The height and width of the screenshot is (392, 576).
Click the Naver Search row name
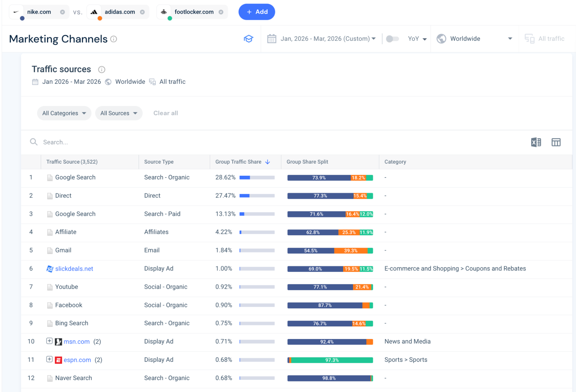[x=73, y=378]
